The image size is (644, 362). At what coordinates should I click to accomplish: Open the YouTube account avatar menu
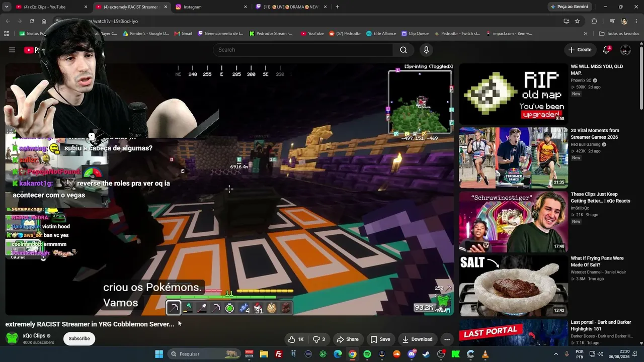(625, 50)
